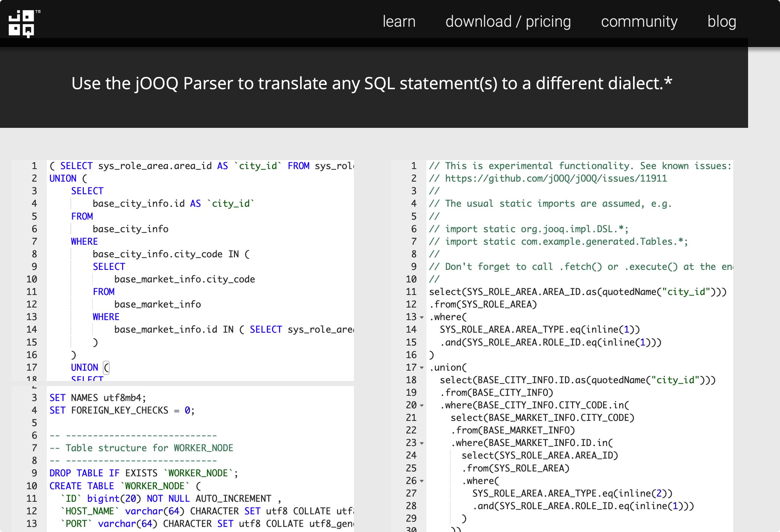Navigate to the blog
The height and width of the screenshot is (532, 780).
point(722,22)
